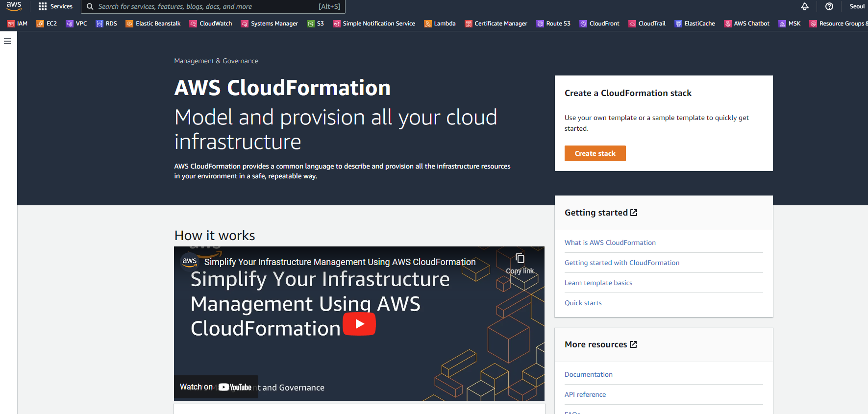The height and width of the screenshot is (414, 868).
Task: Open the CloudTrail shortcut
Action: (x=647, y=24)
